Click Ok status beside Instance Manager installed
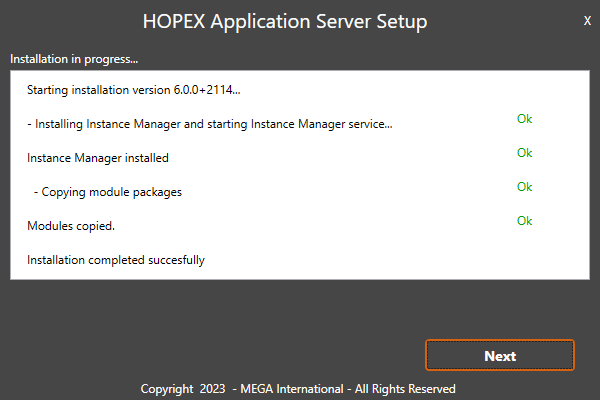 pyautogui.click(x=524, y=153)
